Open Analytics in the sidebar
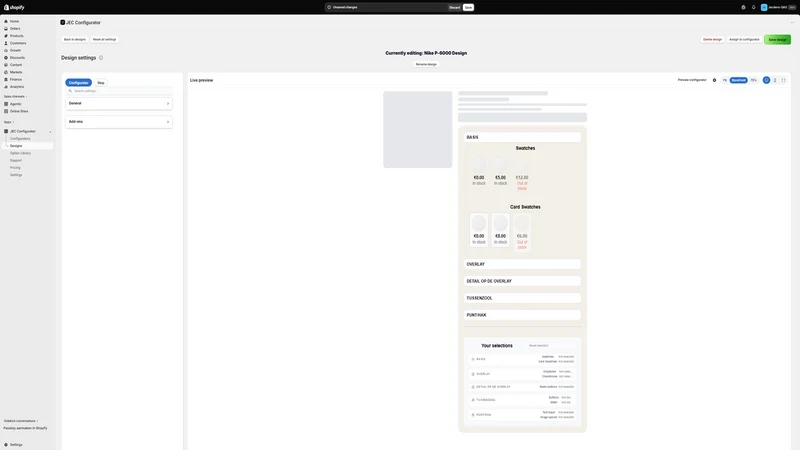The image size is (800, 450). (x=17, y=87)
